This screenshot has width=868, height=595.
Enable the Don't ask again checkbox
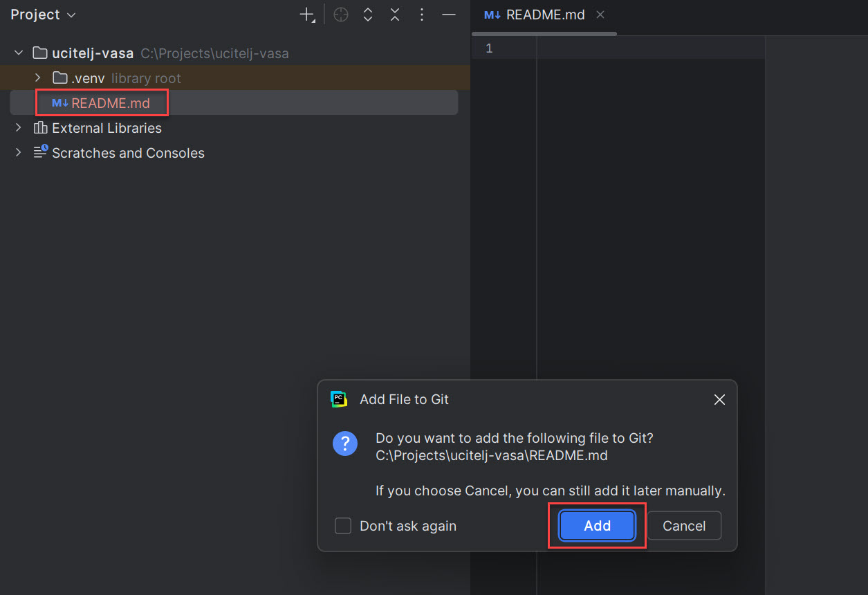point(342,526)
